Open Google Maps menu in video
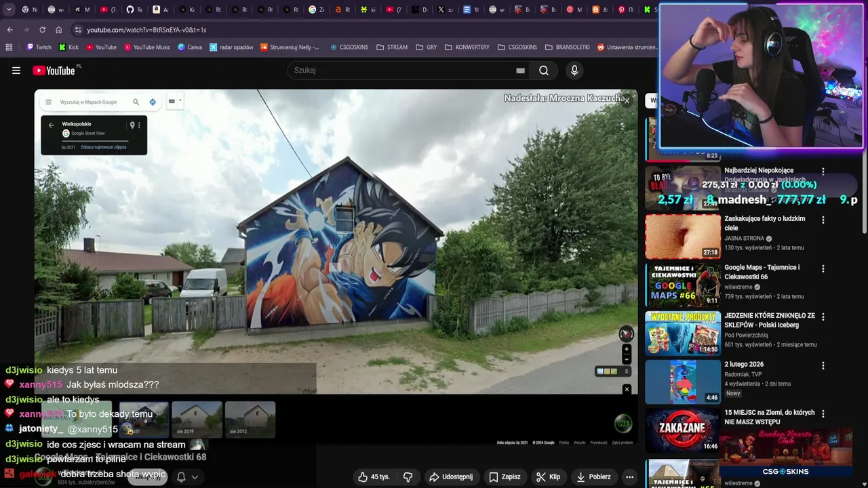The width and height of the screenshot is (868, 488). pos(48,102)
